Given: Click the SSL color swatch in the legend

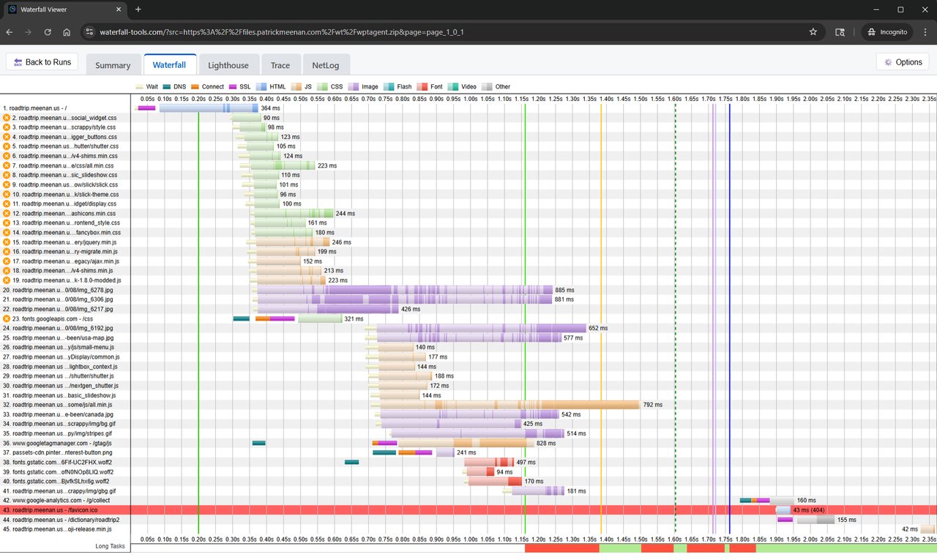Looking at the screenshot, I should (233, 86).
